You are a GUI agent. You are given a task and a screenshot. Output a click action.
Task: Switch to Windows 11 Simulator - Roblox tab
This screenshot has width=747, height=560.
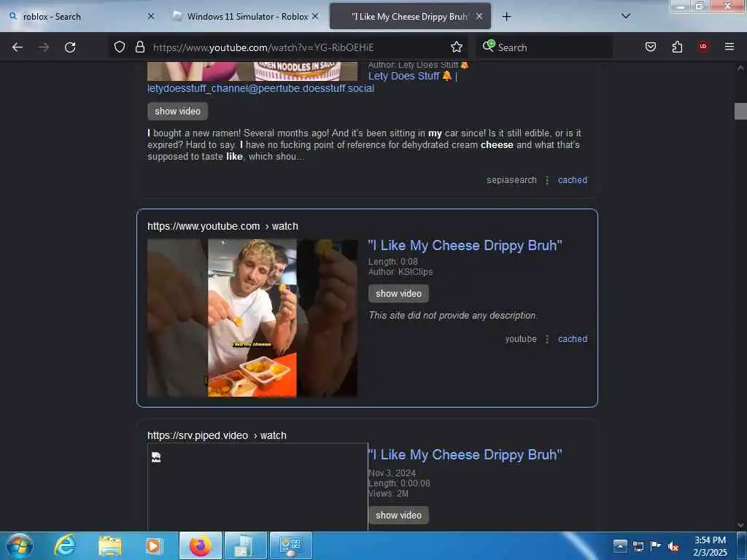coord(247,17)
